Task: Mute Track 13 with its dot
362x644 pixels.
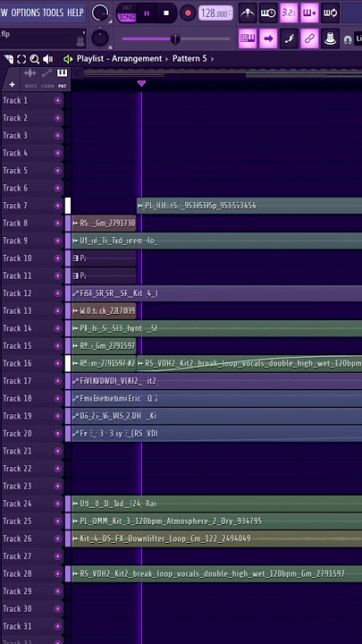Action: coord(57,311)
